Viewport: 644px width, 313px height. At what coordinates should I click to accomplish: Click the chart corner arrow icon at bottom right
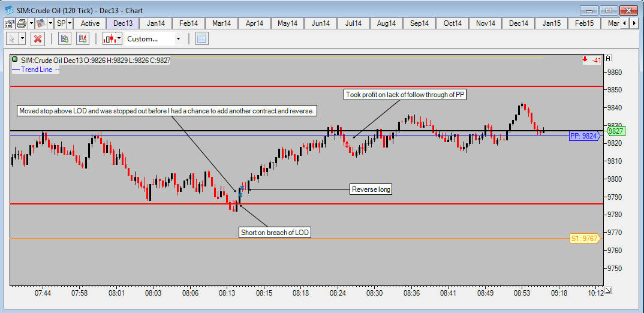[608, 290]
